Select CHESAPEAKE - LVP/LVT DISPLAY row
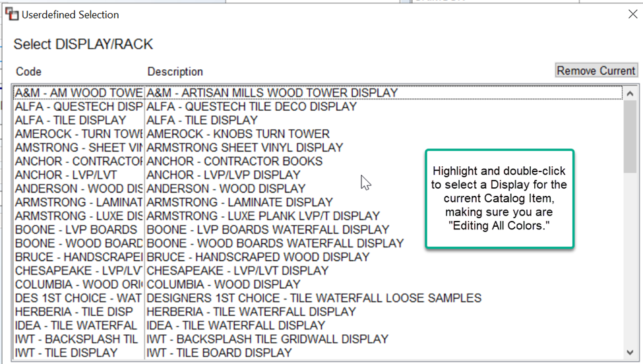The height and width of the screenshot is (364, 643). click(x=318, y=270)
